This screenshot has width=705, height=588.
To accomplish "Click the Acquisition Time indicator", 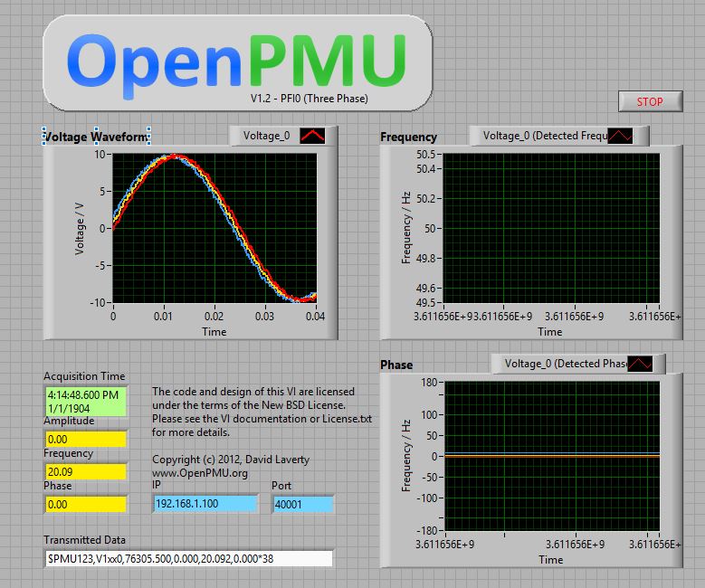I will point(85,402).
